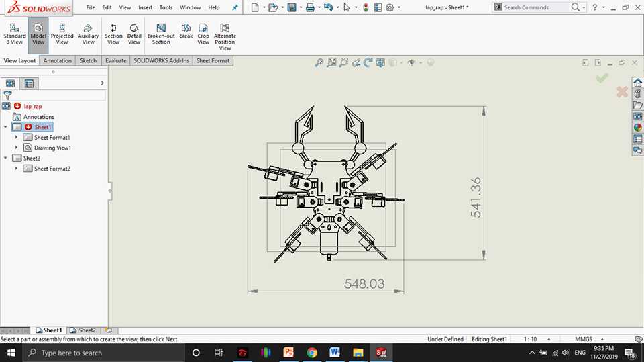
Task: Toggle the pin icon beside Help menu
Action: pos(235,7)
